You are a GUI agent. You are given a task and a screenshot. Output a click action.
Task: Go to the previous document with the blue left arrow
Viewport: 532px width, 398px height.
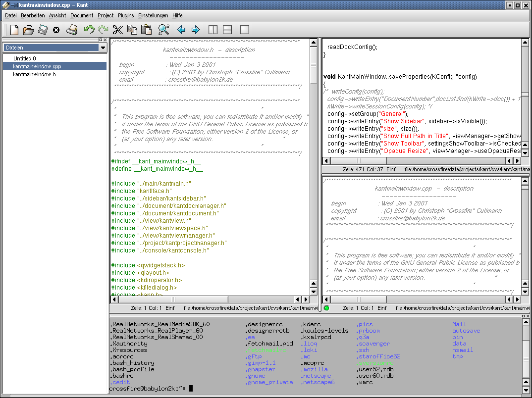(x=181, y=30)
